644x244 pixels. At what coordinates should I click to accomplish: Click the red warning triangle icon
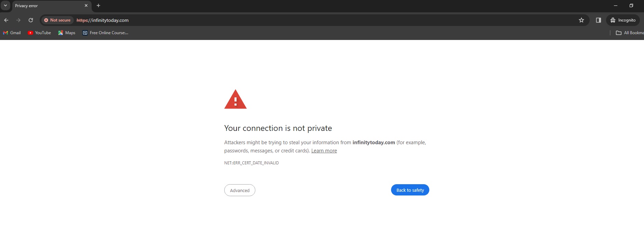[x=236, y=99]
